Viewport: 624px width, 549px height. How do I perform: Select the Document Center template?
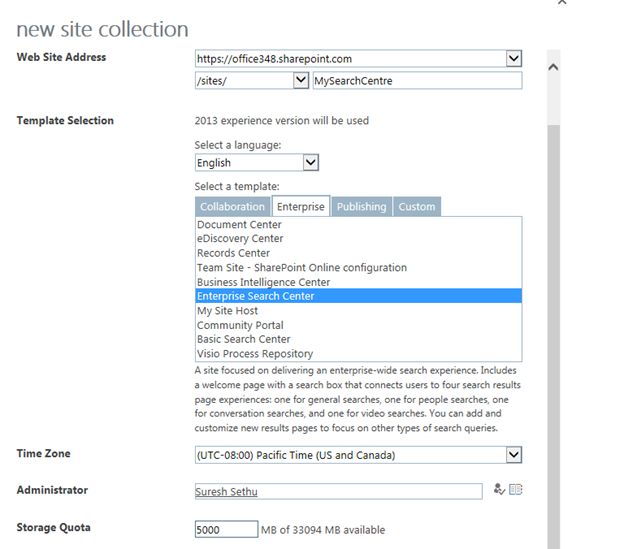(359, 224)
